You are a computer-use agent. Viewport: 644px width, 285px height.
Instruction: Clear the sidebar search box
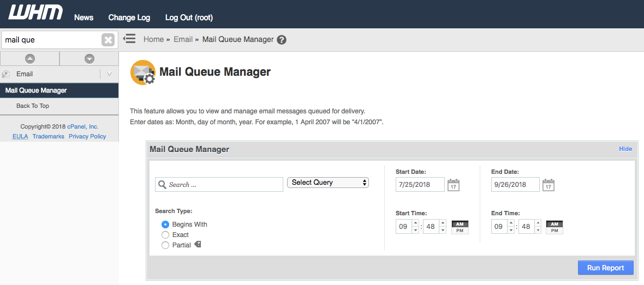tap(108, 40)
